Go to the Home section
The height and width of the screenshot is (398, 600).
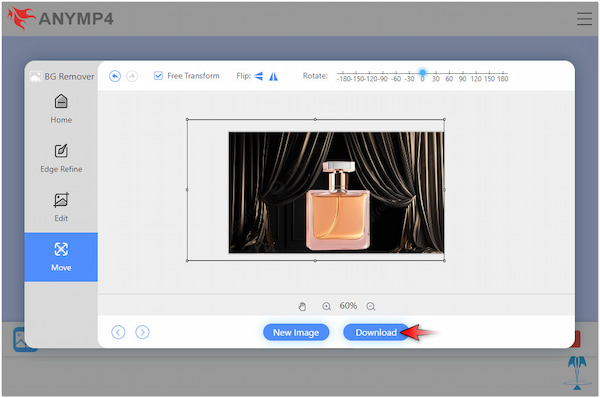[x=61, y=109]
